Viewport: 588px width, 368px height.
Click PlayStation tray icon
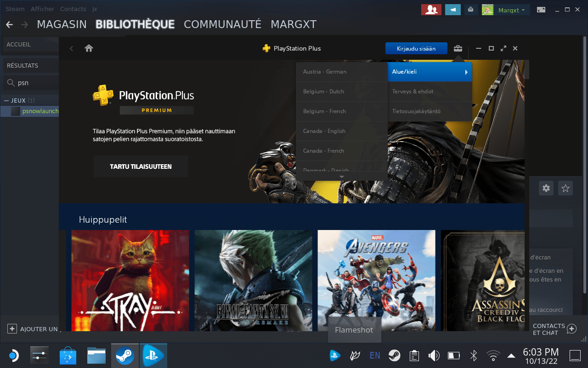335,356
